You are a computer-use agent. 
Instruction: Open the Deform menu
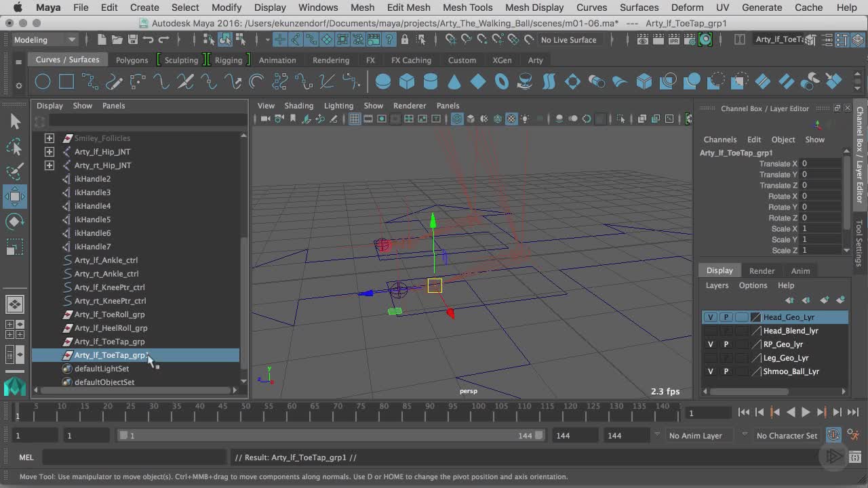(x=687, y=7)
